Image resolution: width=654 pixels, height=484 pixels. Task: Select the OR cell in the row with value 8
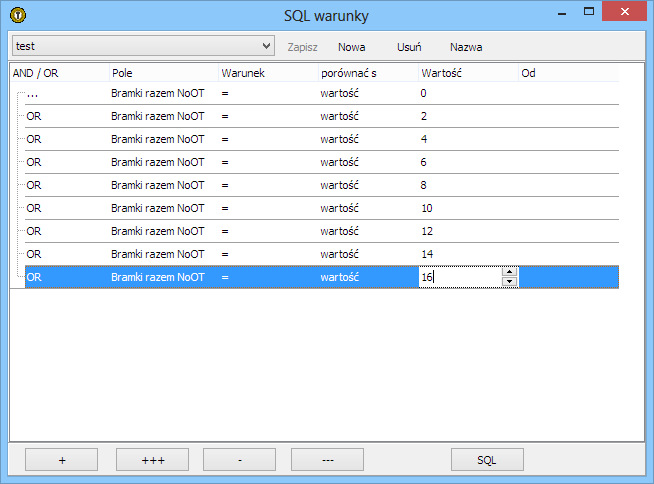tap(34, 185)
